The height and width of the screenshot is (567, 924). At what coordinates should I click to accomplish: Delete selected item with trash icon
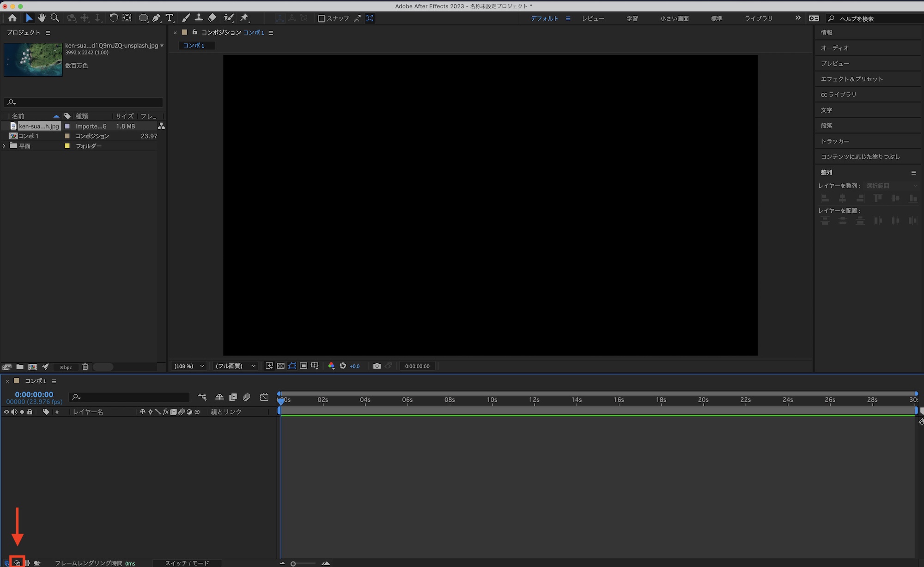85,367
